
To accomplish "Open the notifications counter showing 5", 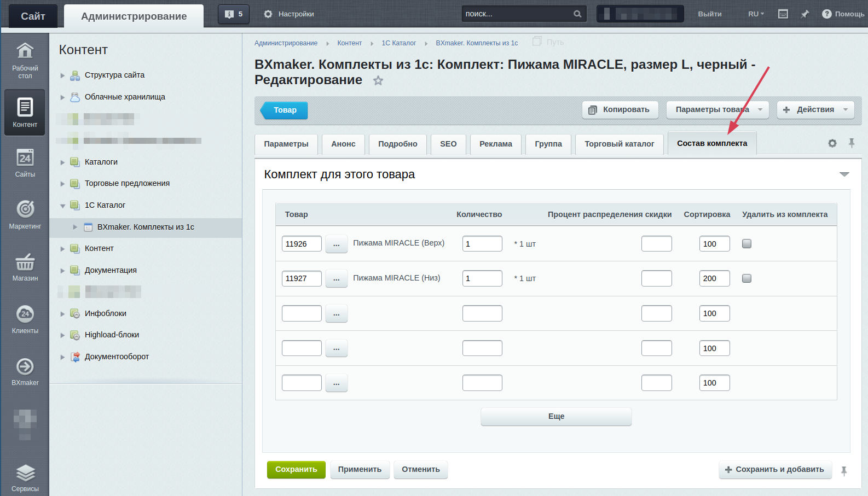I will 234,14.
